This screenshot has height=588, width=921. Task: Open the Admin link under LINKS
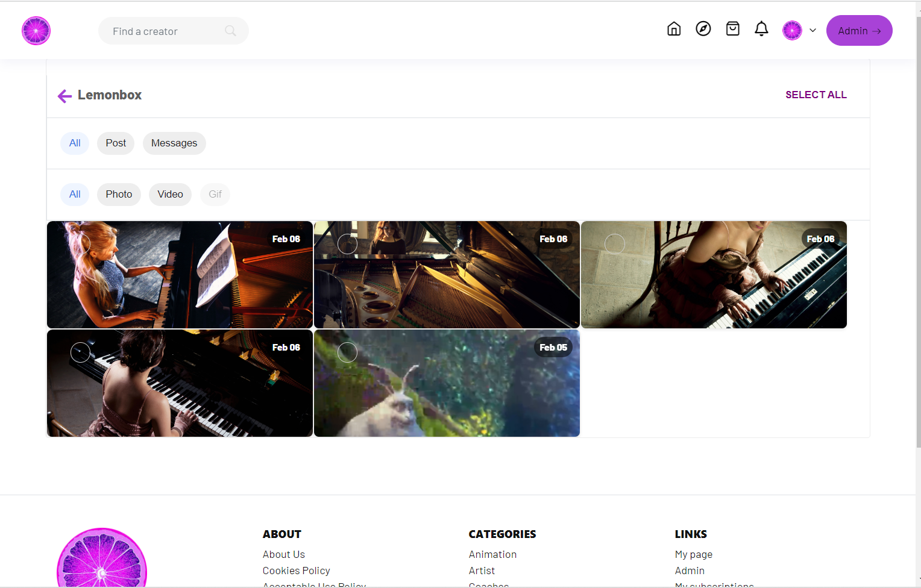(x=690, y=571)
